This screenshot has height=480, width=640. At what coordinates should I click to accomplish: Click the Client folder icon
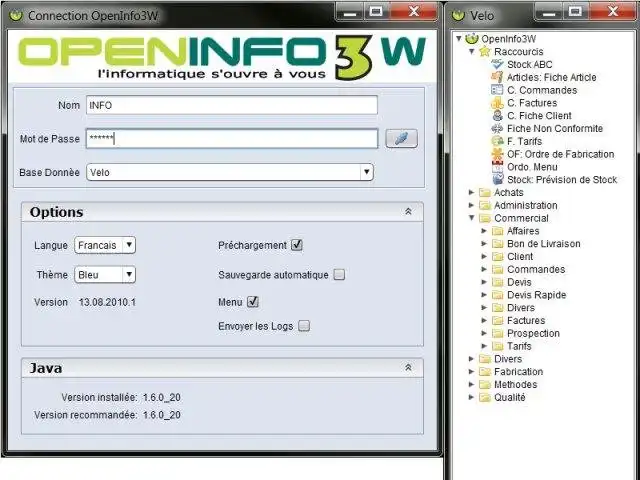pos(497,256)
